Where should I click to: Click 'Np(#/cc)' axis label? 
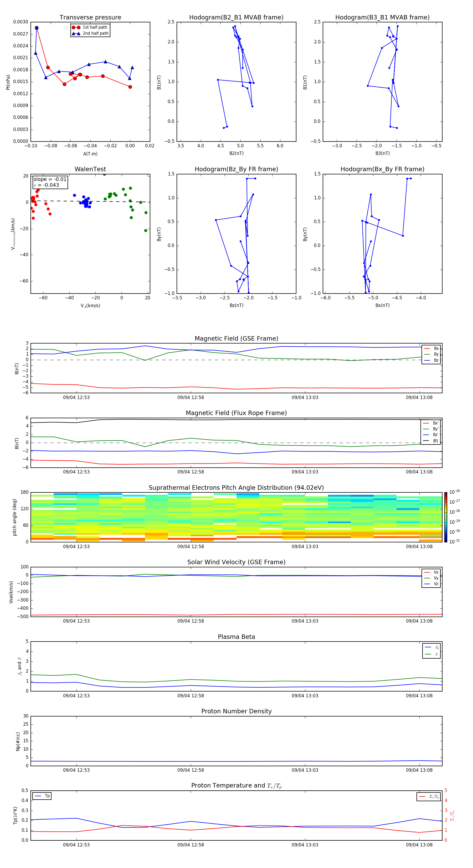point(18,741)
